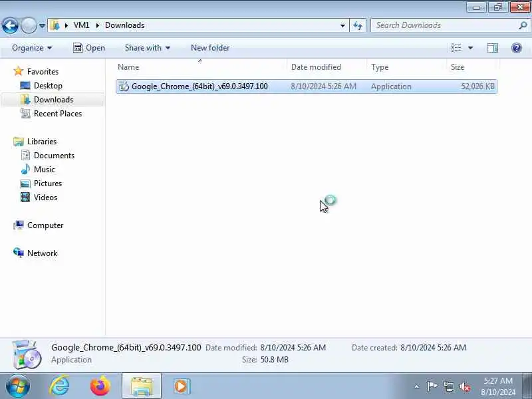
Task: Open the Windows Start menu
Action: 18,386
